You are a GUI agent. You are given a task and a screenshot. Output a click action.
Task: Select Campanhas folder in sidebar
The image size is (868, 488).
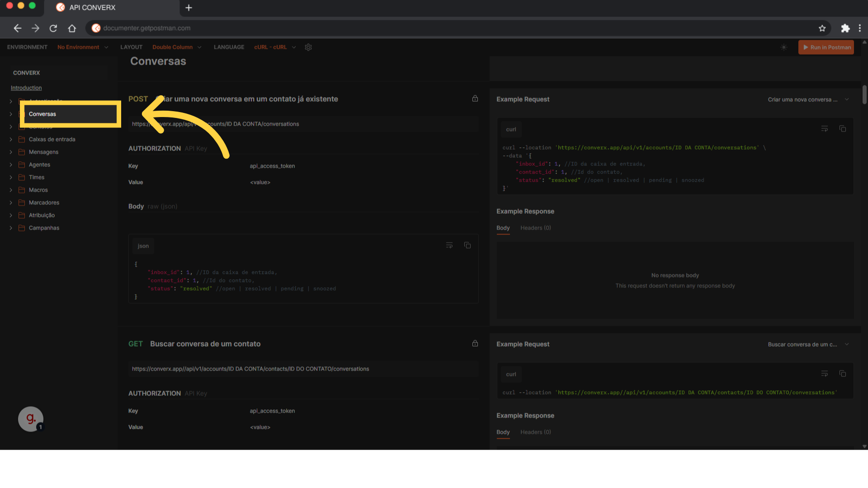[x=44, y=228]
